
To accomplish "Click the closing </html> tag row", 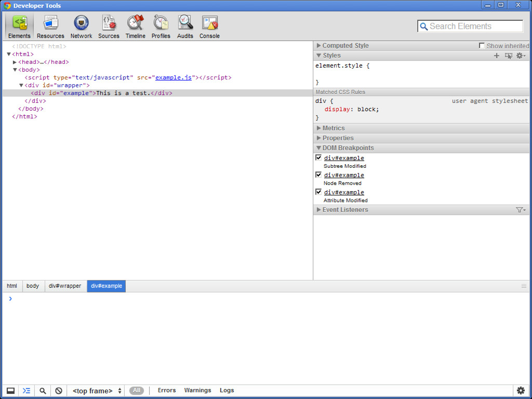I will pyautogui.click(x=24, y=116).
